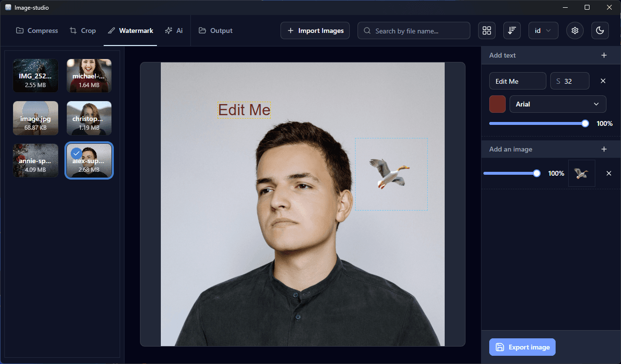Click the bird watermark image preview
This screenshot has width=621, height=364.
[581, 173]
